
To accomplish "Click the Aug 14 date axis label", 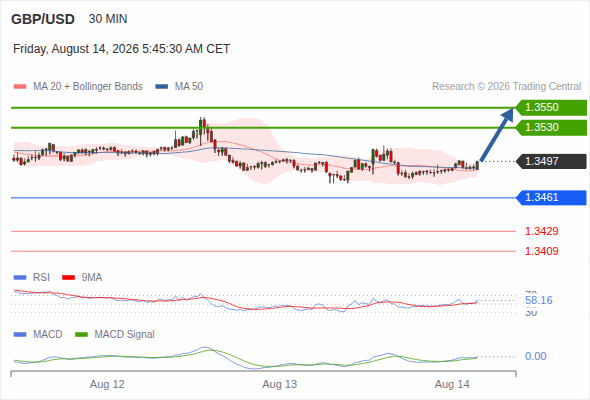I will pyautogui.click(x=452, y=384).
